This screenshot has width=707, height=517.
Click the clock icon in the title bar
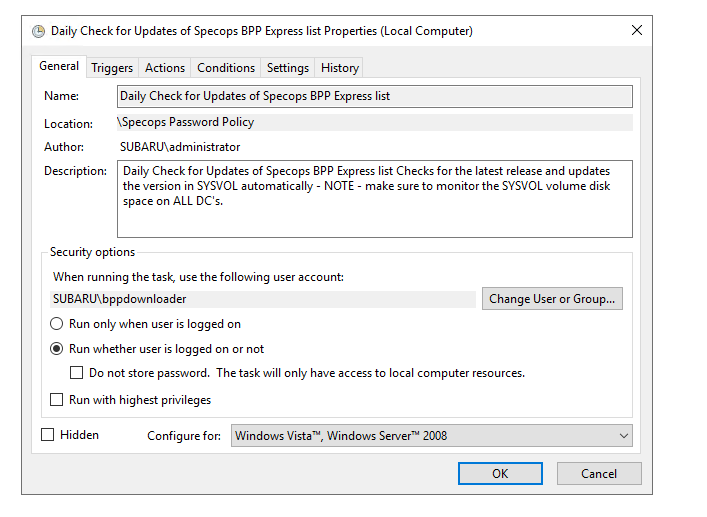tap(38, 31)
